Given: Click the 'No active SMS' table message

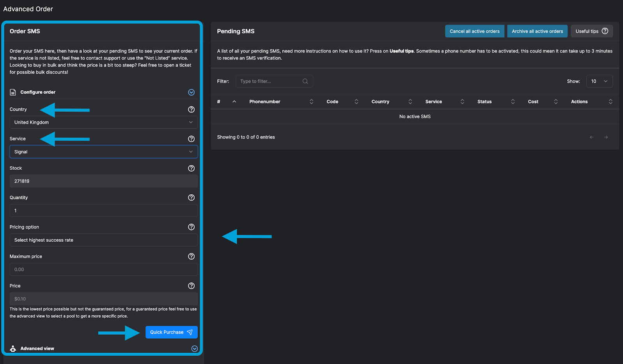Looking at the screenshot, I should [415, 116].
